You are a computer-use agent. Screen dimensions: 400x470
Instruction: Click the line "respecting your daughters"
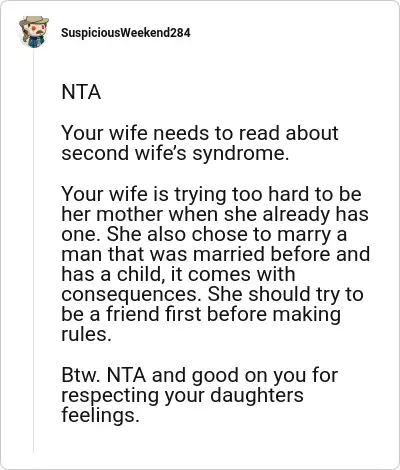182,395
